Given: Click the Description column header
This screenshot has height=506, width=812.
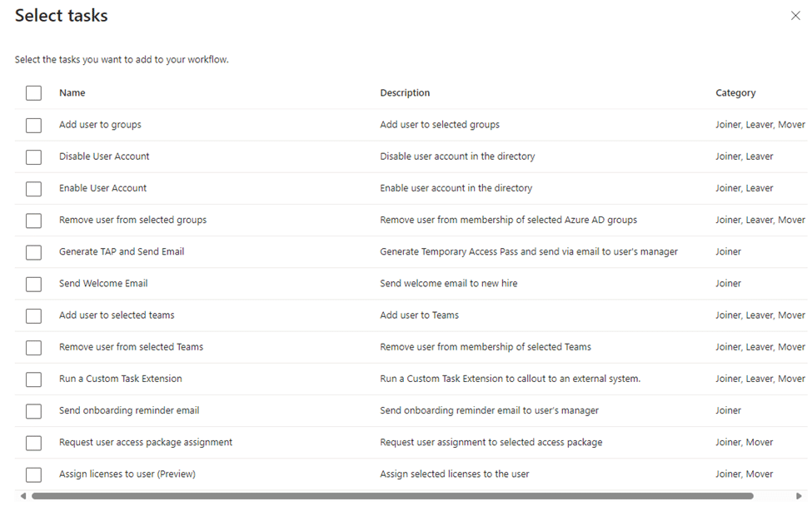Looking at the screenshot, I should tap(405, 93).
